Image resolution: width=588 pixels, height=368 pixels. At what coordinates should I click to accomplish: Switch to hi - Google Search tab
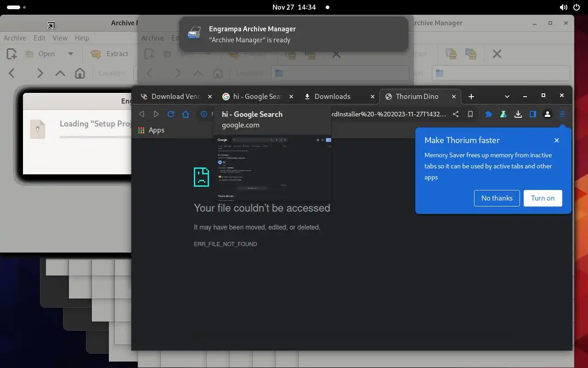257,96
